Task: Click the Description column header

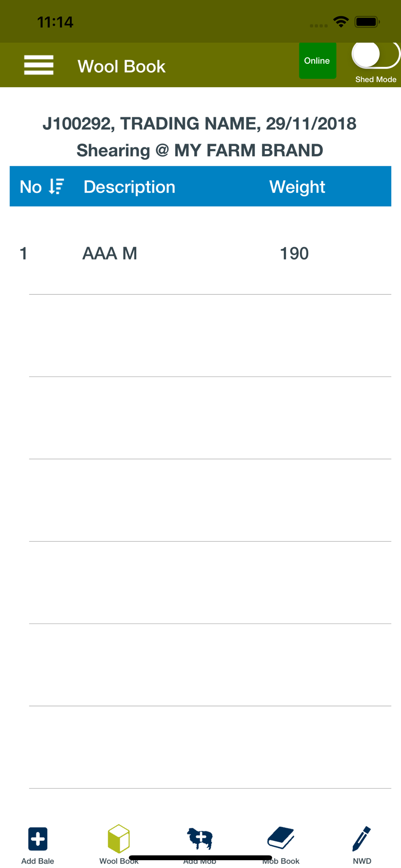Action: [x=129, y=187]
